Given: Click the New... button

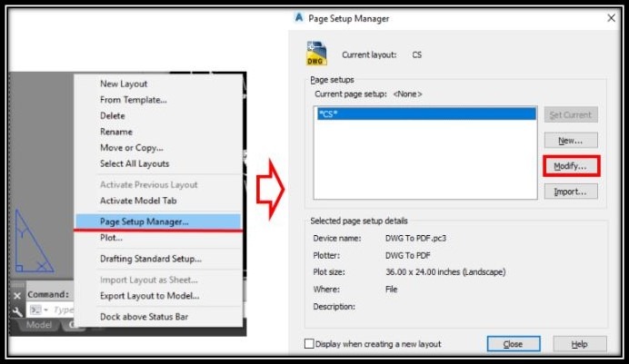Looking at the screenshot, I should tap(571, 141).
